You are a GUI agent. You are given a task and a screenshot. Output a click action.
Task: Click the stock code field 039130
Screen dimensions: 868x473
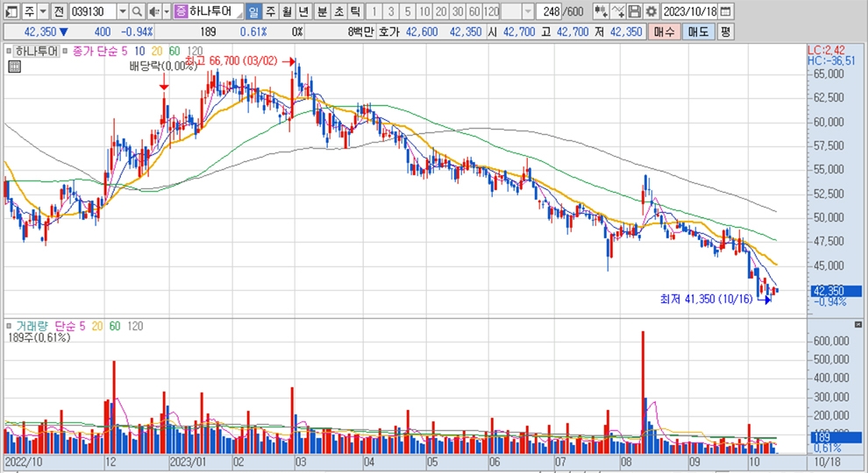[x=92, y=11]
